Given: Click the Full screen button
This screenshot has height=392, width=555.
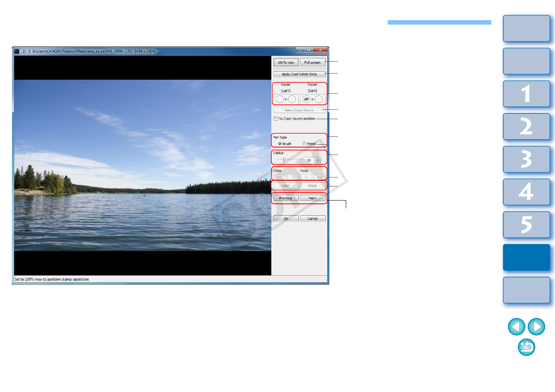Looking at the screenshot, I should click(312, 62).
